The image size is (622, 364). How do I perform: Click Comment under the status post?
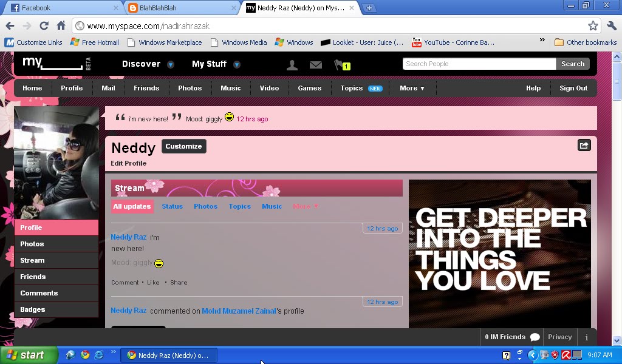pos(125,283)
